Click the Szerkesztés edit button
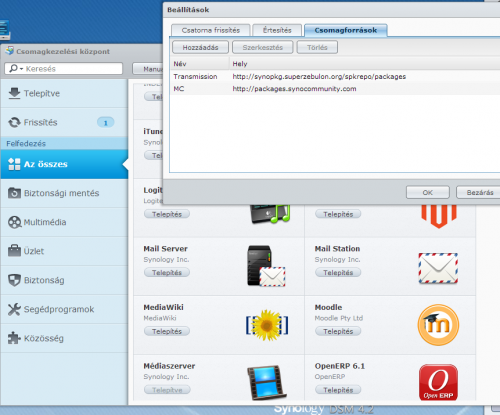500x415 pixels. (263, 47)
